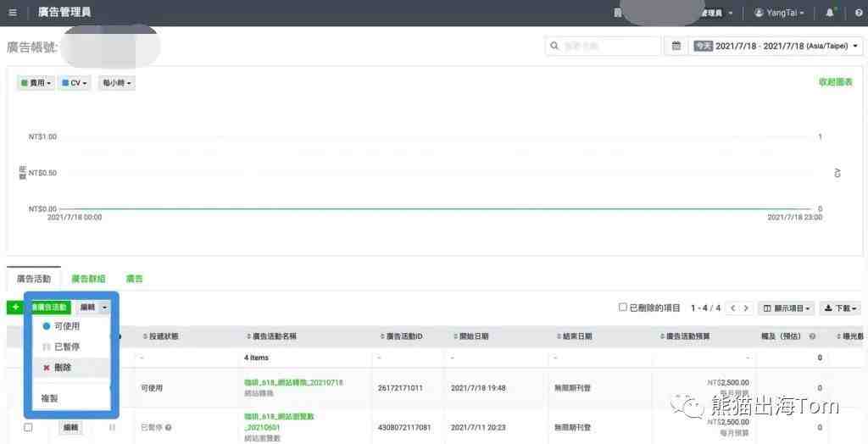Sort by 廣告活動預算 column
The width and height of the screenshot is (868, 444).
coord(686,336)
